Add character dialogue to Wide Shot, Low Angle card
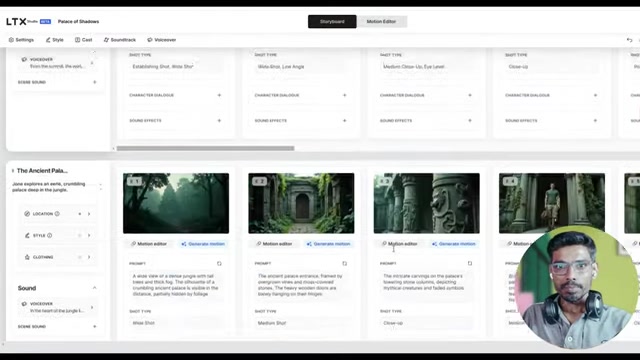 [344, 95]
